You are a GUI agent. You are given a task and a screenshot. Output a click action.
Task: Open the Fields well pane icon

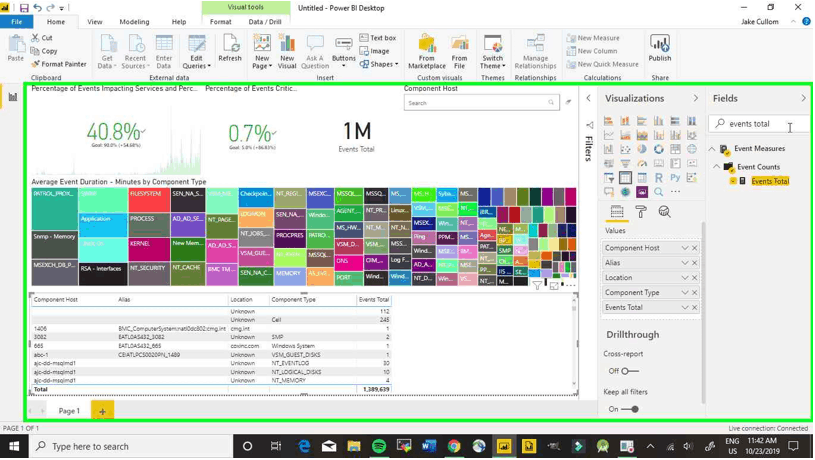617,212
